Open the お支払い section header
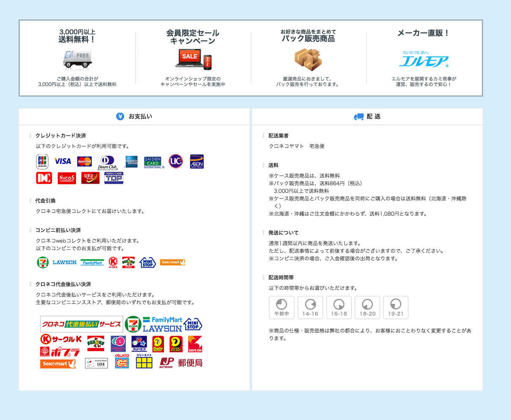This screenshot has height=420, width=511. [134, 116]
